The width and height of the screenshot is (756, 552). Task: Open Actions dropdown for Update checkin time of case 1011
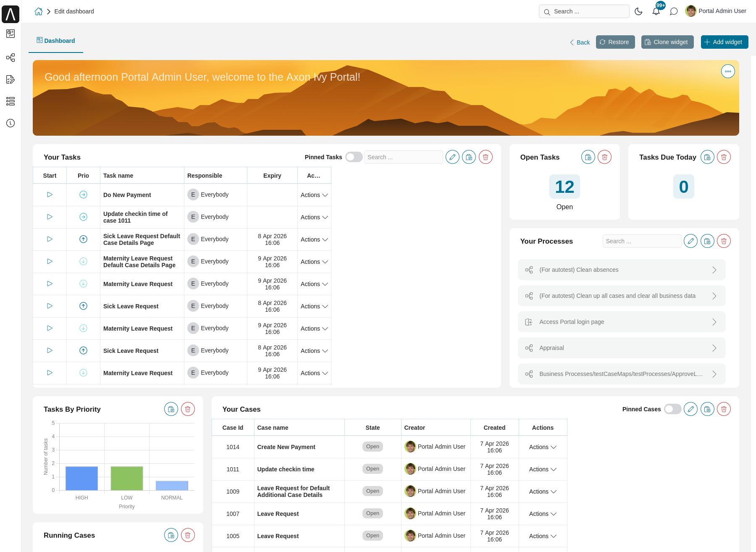point(314,217)
